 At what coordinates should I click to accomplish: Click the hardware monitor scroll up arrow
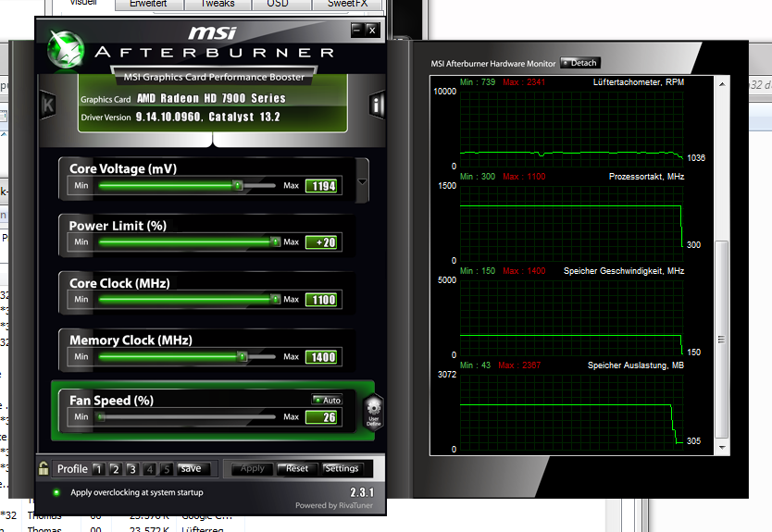722,84
